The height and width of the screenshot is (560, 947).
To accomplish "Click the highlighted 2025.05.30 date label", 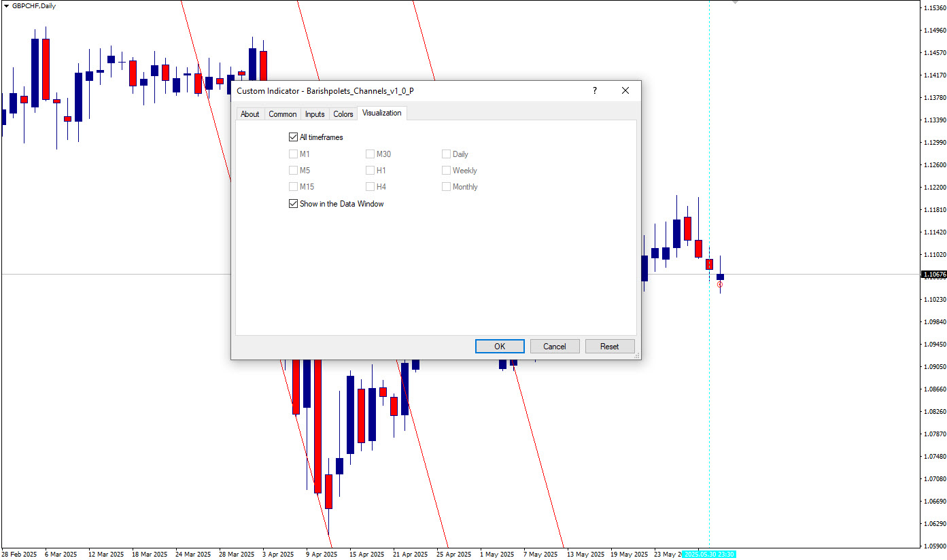I will click(709, 555).
